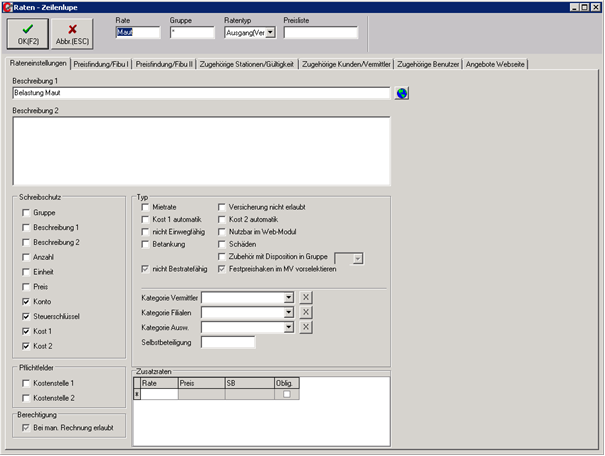
Task: Click the Raten window title bar icon
Action: (x=7, y=6)
